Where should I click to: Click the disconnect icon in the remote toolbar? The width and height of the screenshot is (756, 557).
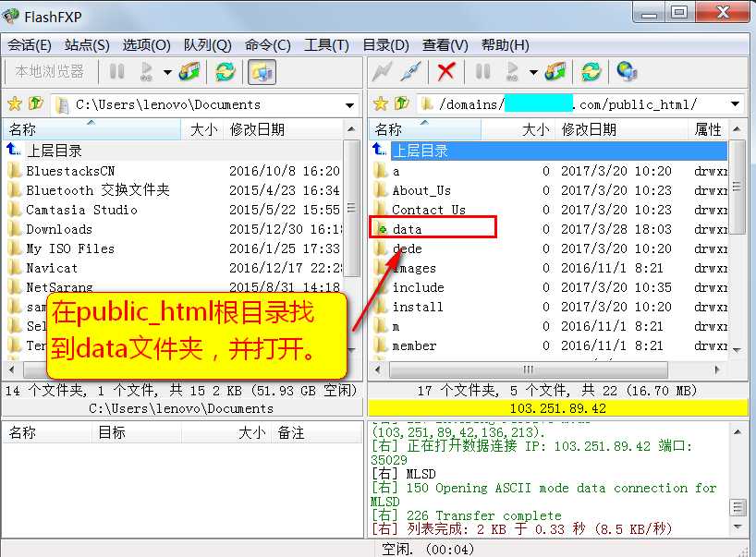click(x=411, y=72)
